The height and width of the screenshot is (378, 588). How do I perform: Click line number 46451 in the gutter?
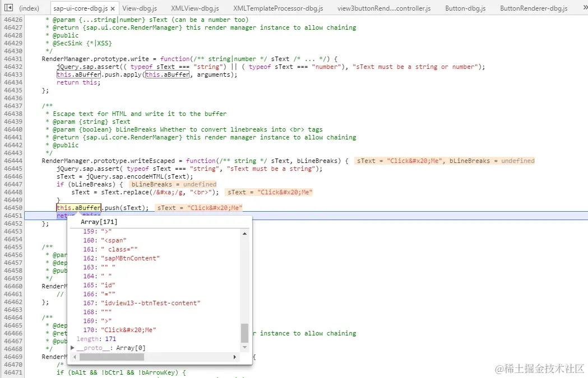tap(13, 216)
